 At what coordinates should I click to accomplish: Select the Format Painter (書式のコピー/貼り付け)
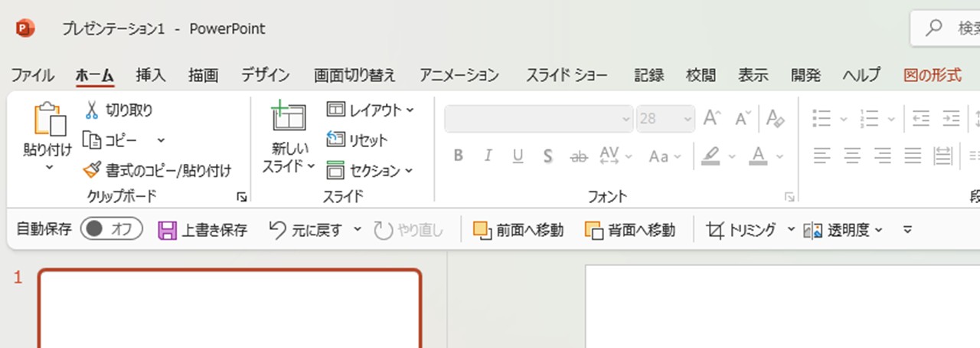click(158, 170)
